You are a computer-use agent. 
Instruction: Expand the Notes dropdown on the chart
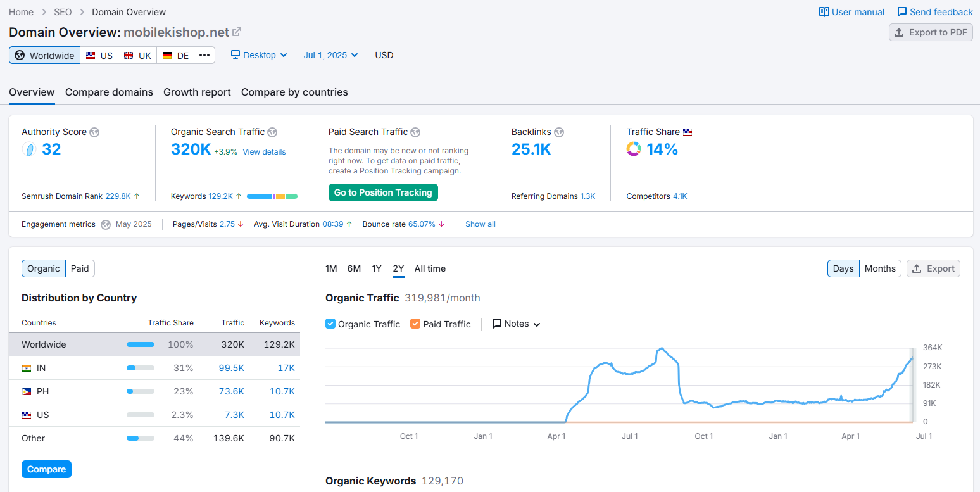point(515,324)
